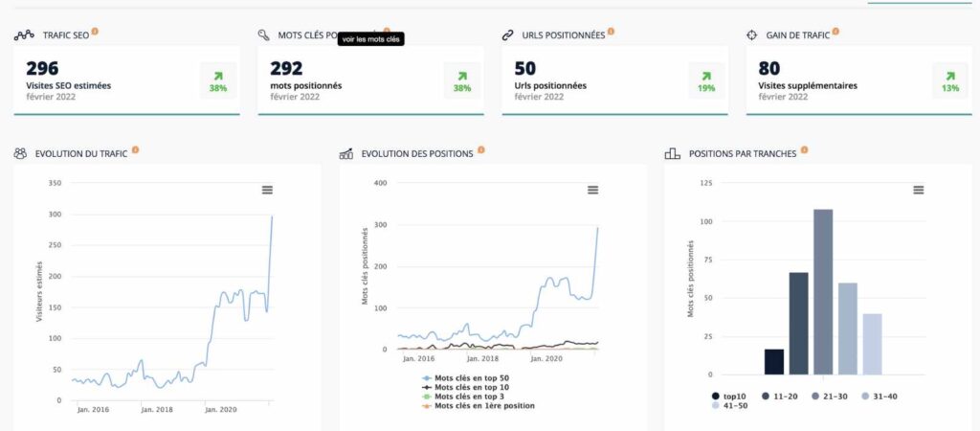This screenshot has width=980, height=431.
Task: Open the Evolution des Positions chart menu
Action: 592,190
